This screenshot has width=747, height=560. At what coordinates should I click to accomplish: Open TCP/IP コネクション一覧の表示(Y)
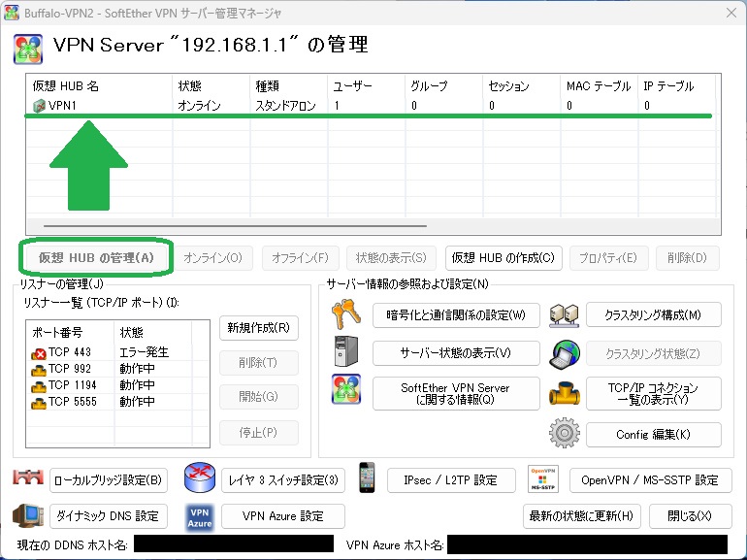coord(653,393)
